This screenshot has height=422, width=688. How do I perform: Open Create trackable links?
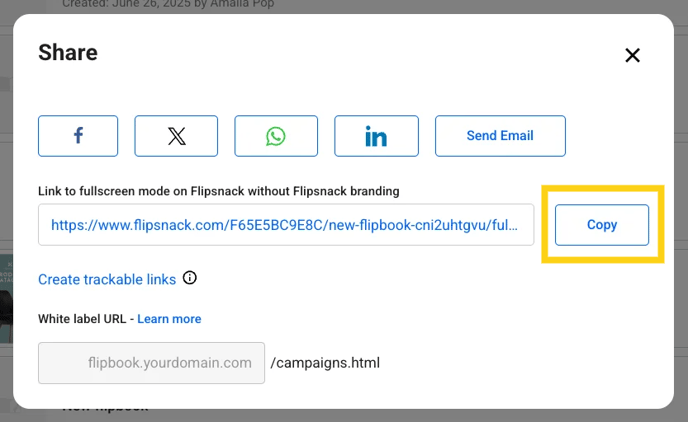tap(107, 279)
